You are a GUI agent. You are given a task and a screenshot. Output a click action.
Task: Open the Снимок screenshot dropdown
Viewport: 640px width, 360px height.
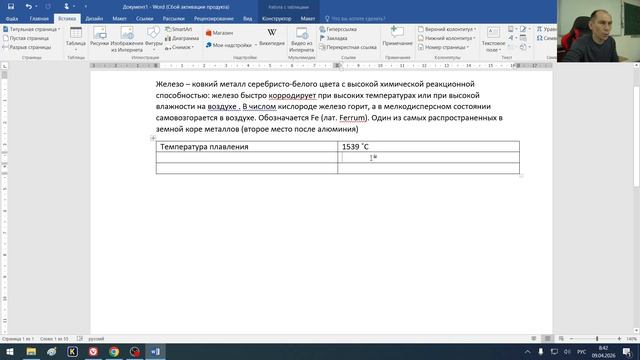pos(179,47)
